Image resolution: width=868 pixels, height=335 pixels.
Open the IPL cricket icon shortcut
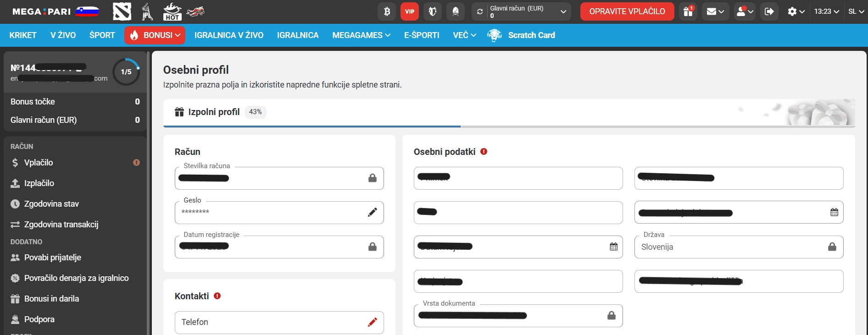coord(147,11)
